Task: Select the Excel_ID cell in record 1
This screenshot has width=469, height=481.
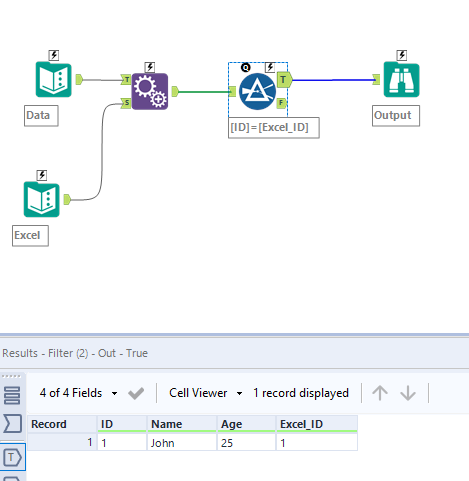Action: 317,443
